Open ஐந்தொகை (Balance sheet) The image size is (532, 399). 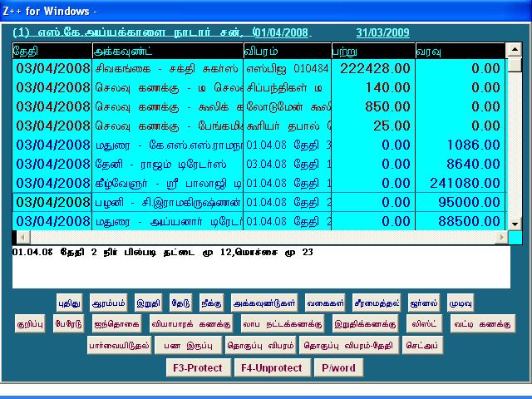tap(116, 323)
